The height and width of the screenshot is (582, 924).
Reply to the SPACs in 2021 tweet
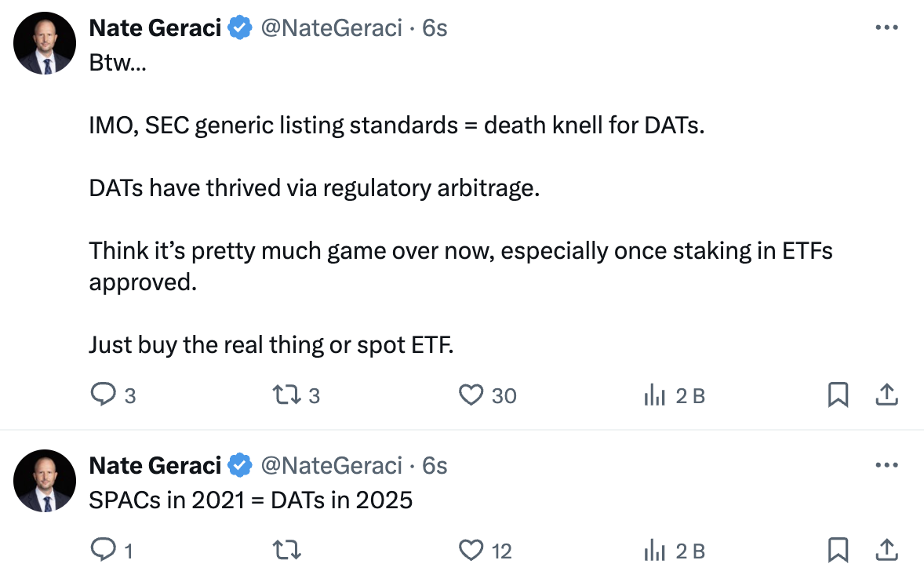(x=104, y=551)
